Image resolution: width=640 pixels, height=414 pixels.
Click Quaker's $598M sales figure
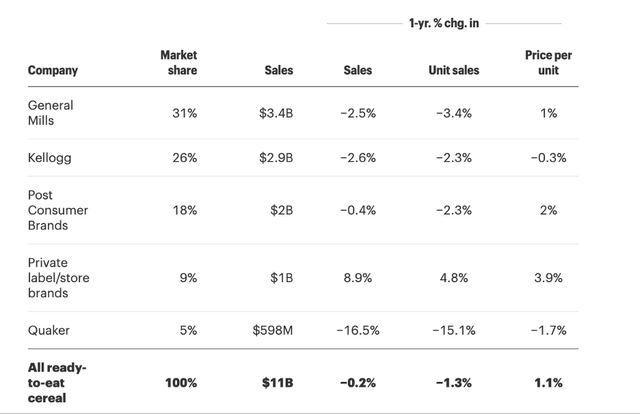270,331
